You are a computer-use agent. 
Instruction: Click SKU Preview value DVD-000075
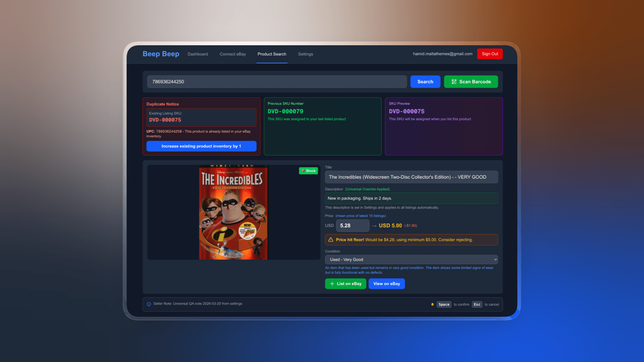(407, 111)
